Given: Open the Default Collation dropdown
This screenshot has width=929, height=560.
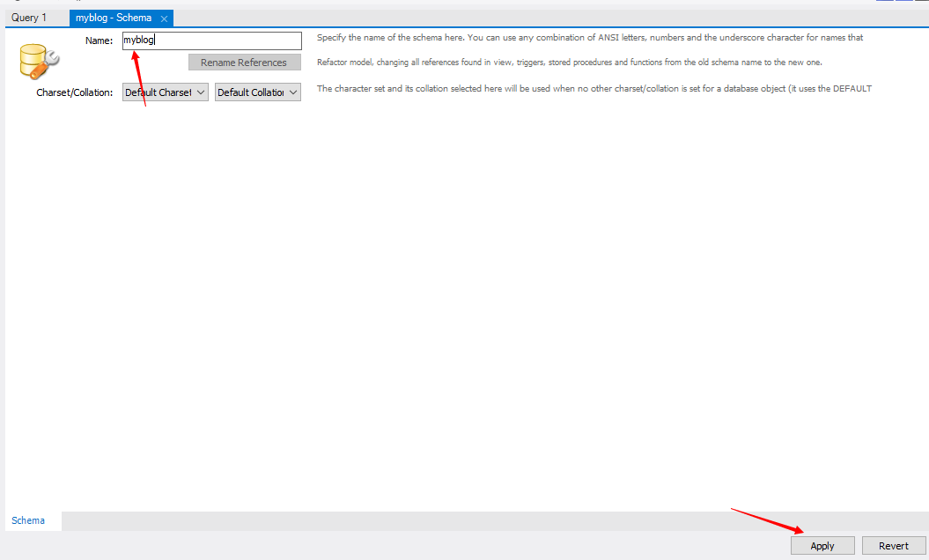Looking at the screenshot, I should (258, 92).
